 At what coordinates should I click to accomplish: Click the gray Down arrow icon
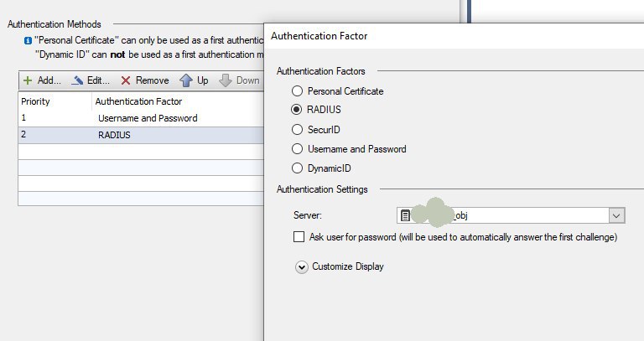click(x=226, y=80)
